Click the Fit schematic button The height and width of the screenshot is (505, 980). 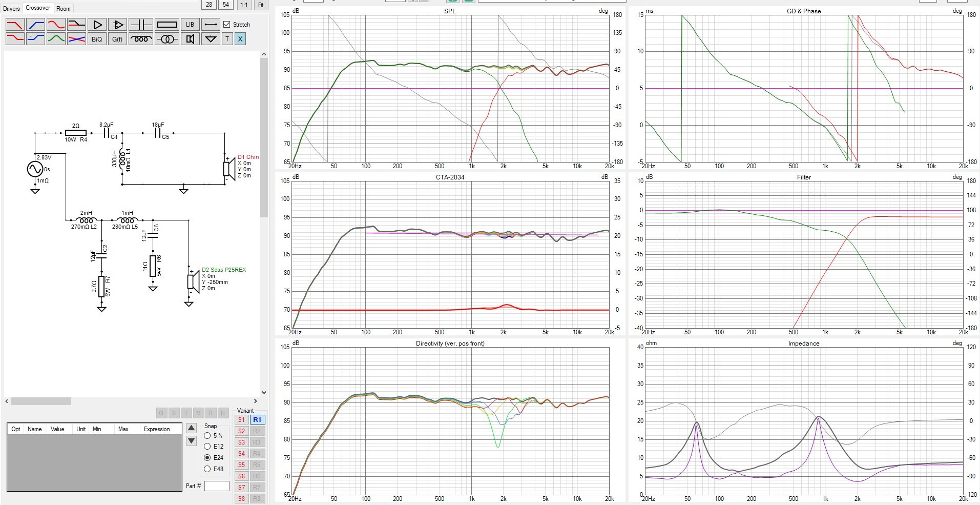tap(261, 5)
